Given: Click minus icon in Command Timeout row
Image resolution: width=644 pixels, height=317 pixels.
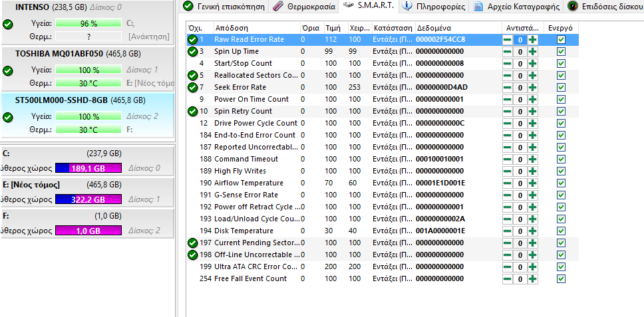Looking at the screenshot, I should (508, 159).
